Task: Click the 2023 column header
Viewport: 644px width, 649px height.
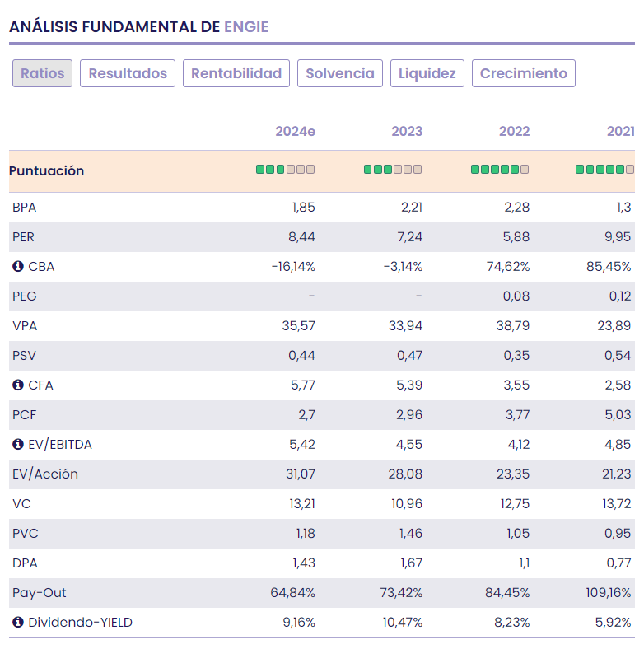Action: pos(407,132)
